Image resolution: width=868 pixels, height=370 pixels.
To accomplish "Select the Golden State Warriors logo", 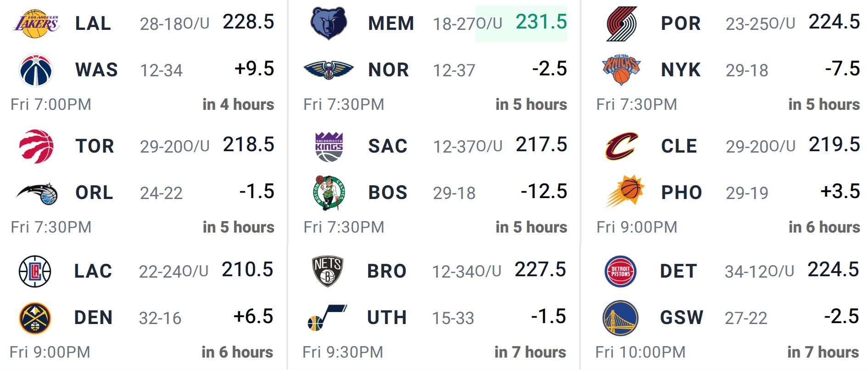I will pyautogui.click(x=620, y=318).
